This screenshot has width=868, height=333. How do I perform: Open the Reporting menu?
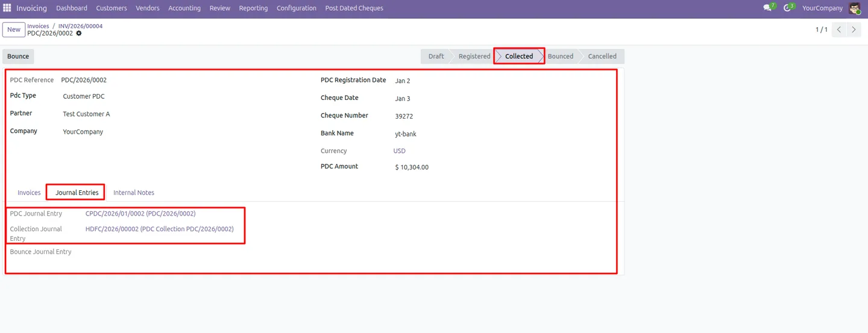click(x=253, y=8)
